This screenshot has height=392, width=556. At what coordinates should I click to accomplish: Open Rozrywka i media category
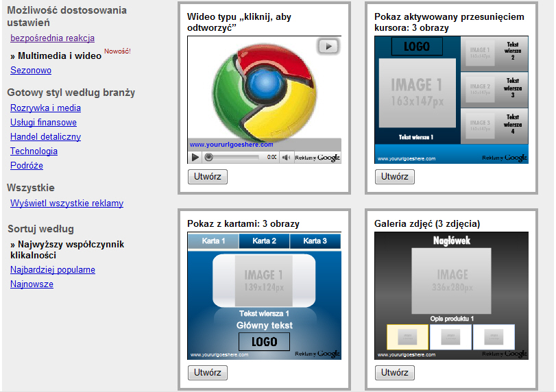point(45,108)
